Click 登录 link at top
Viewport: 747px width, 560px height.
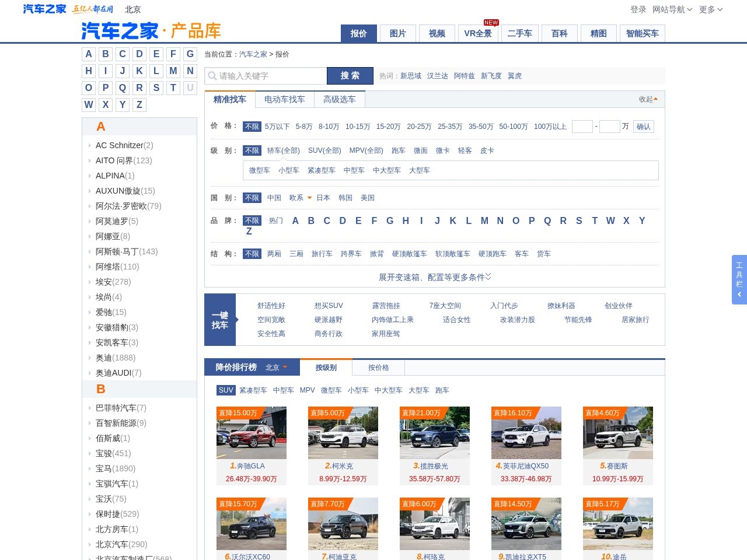(x=638, y=9)
